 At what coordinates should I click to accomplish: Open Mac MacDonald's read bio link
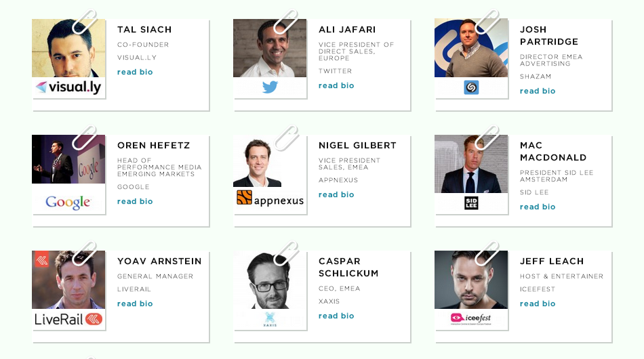tap(538, 207)
